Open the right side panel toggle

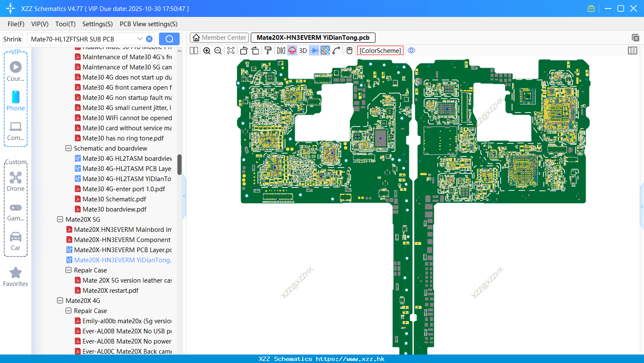633,50
